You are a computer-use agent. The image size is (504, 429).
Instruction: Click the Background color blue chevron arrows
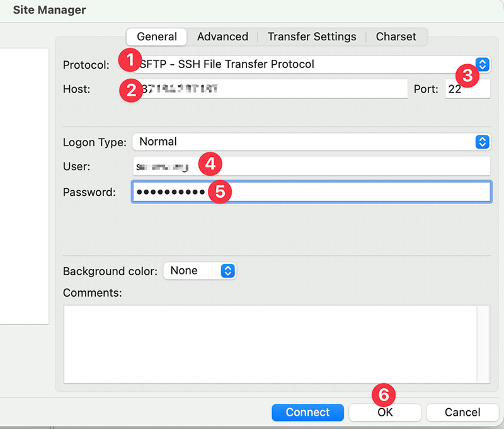click(x=228, y=271)
